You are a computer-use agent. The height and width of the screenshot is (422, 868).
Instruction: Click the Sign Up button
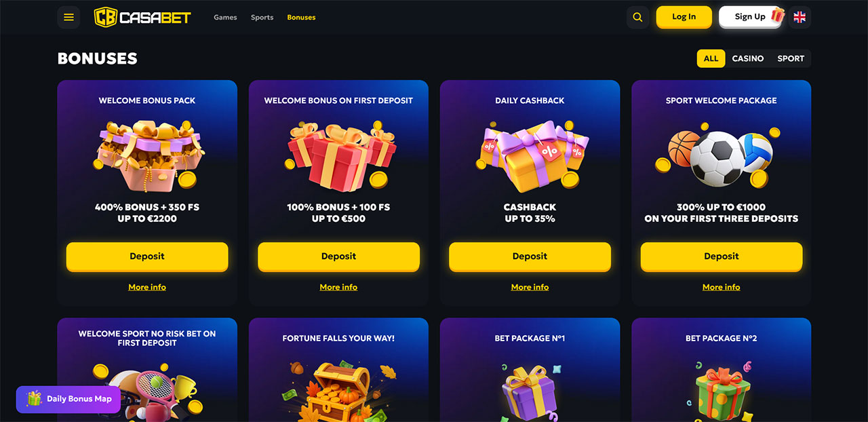point(750,17)
